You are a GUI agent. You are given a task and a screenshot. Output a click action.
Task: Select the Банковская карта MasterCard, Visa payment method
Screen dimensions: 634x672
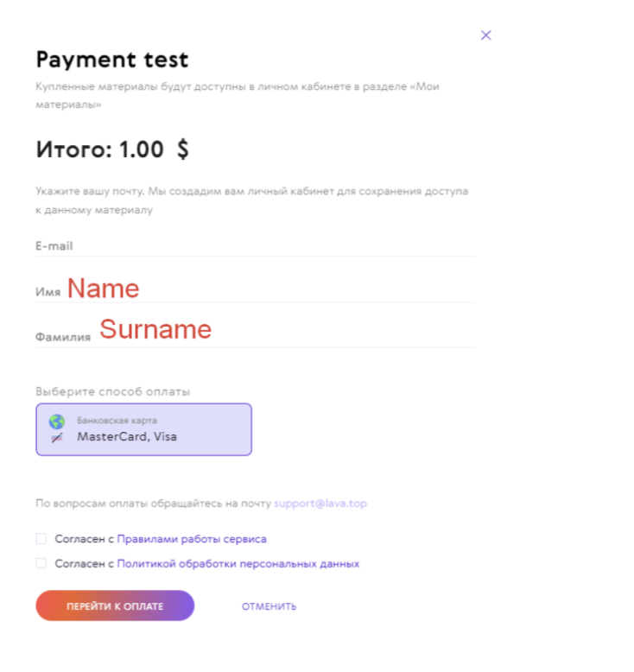click(143, 429)
